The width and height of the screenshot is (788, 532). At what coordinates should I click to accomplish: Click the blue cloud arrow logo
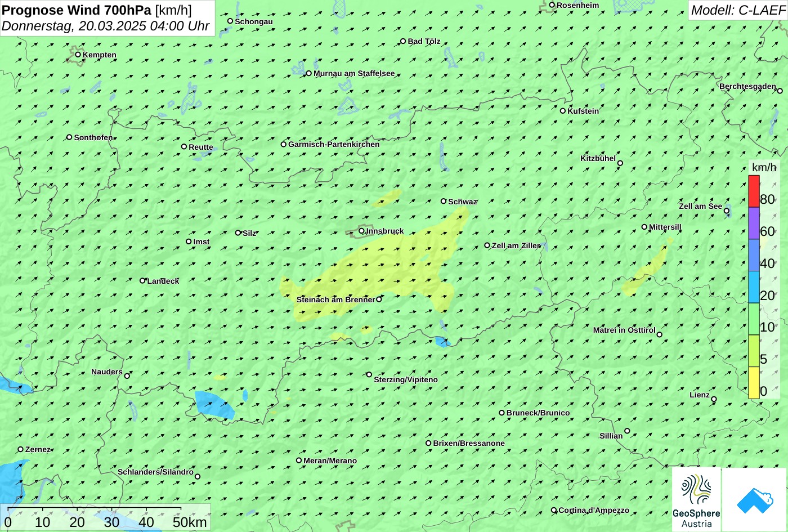point(754,499)
